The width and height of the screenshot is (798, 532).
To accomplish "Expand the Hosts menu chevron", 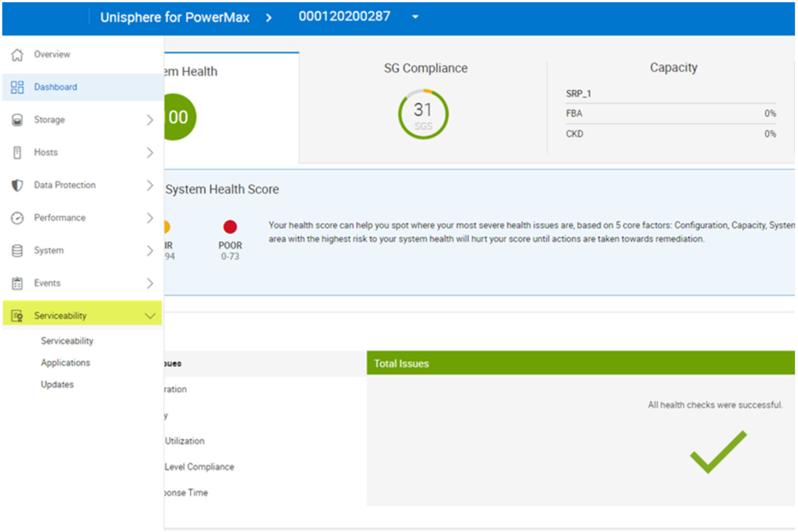I will click(150, 152).
